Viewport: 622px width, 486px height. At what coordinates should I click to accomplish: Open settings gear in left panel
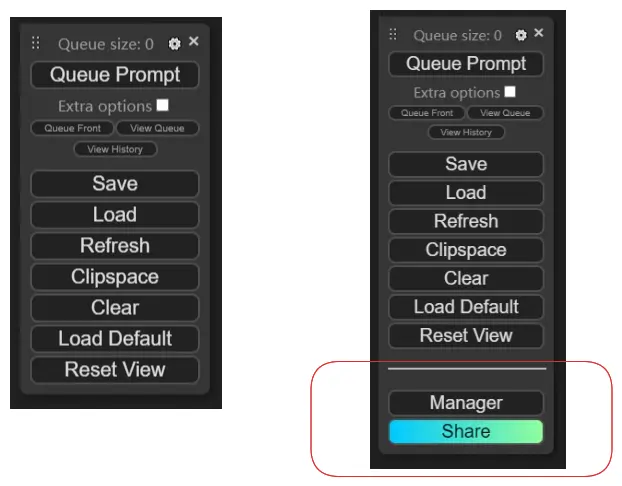[x=175, y=44]
